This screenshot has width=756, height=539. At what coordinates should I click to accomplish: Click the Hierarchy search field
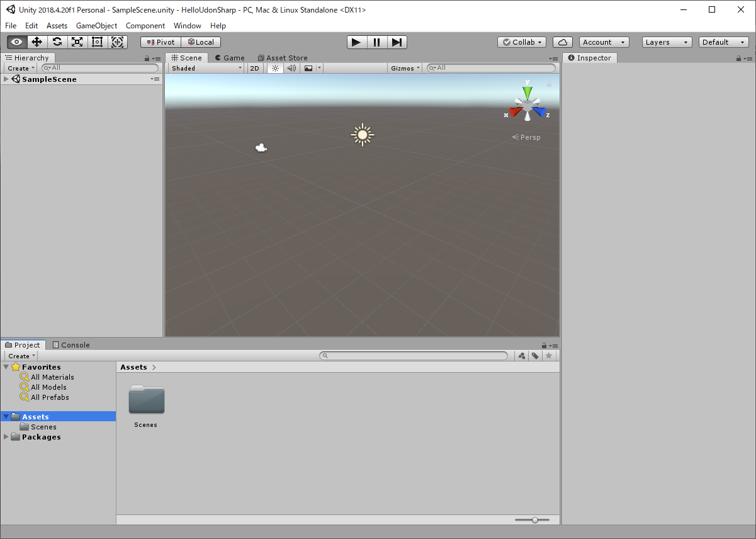coord(100,68)
